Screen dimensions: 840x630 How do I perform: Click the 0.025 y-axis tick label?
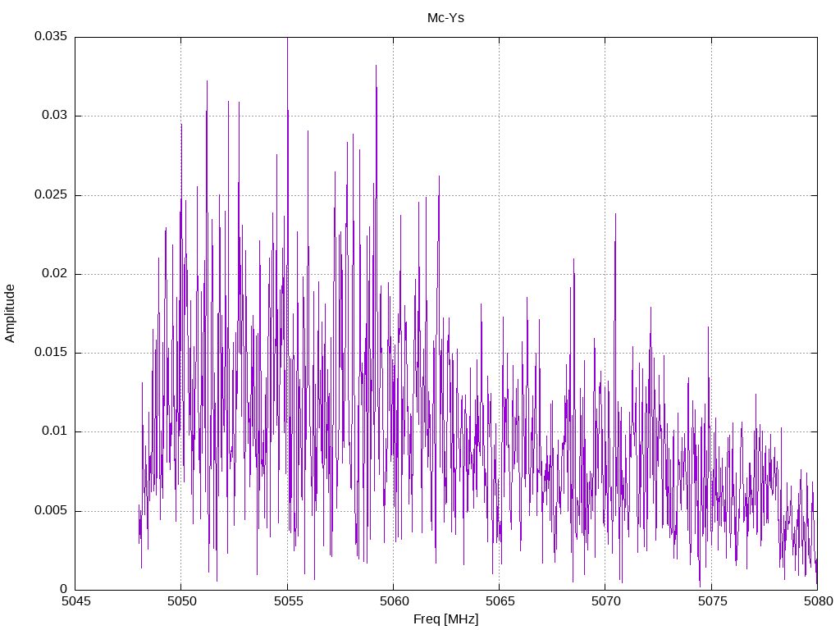point(52,194)
